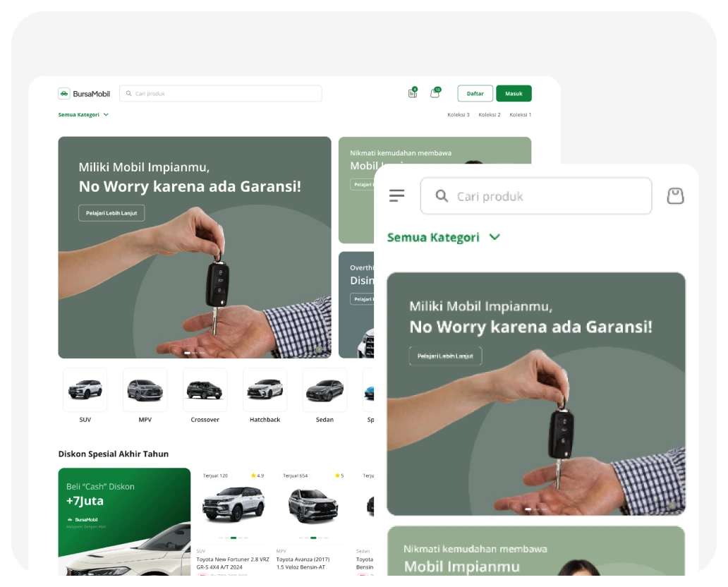The image size is (728, 587).
Task: Open the Koleksi 2 link
Action: pyautogui.click(x=489, y=114)
